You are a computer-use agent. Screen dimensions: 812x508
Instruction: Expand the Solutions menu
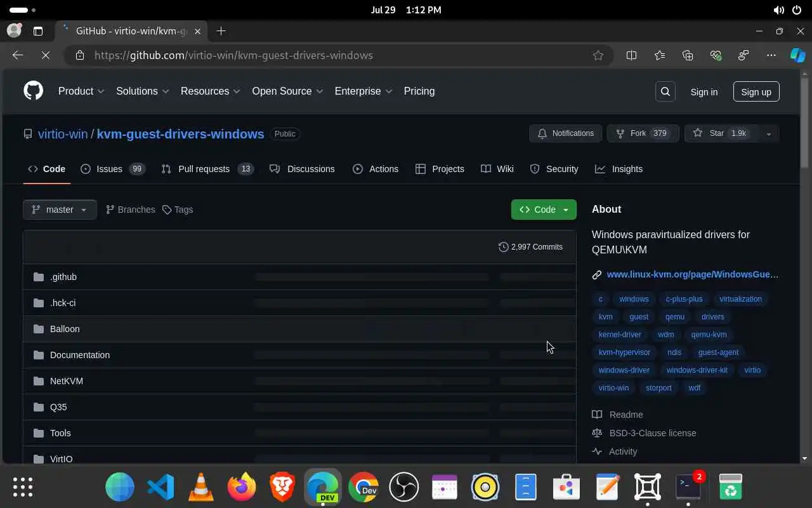click(x=143, y=91)
